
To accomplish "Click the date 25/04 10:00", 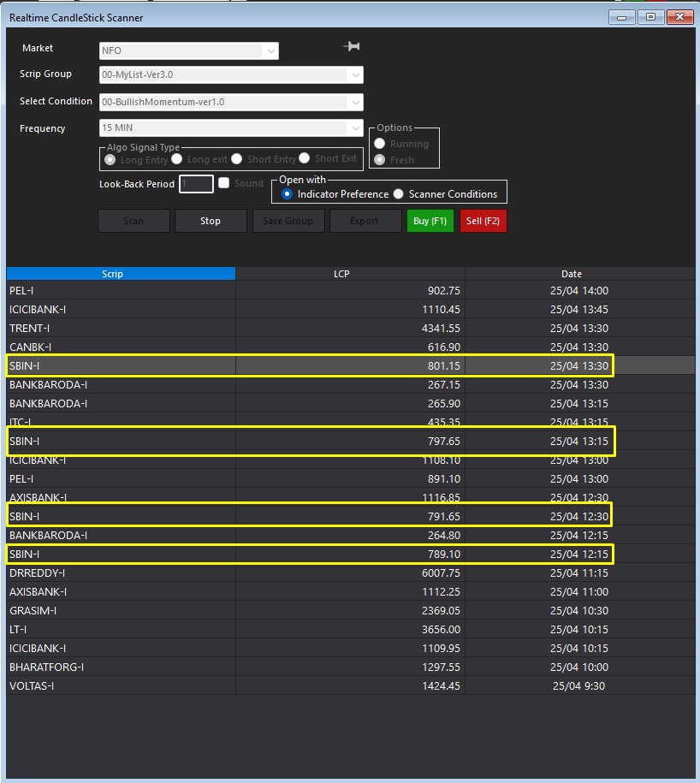I will coord(579,667).
